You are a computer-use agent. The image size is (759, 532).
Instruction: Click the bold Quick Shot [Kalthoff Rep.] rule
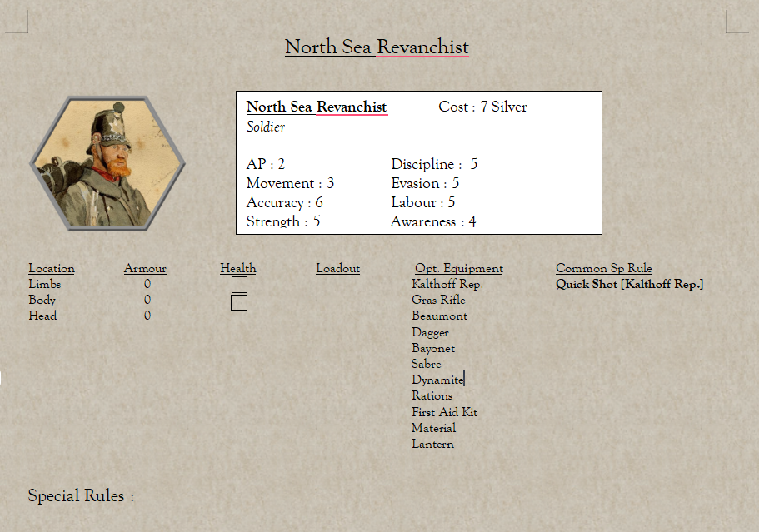[x=629, y=284]
